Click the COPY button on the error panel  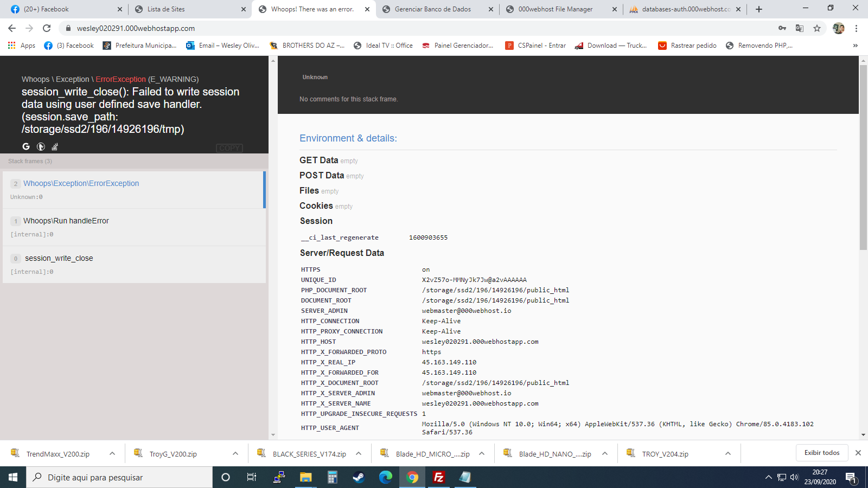(229, 148)
